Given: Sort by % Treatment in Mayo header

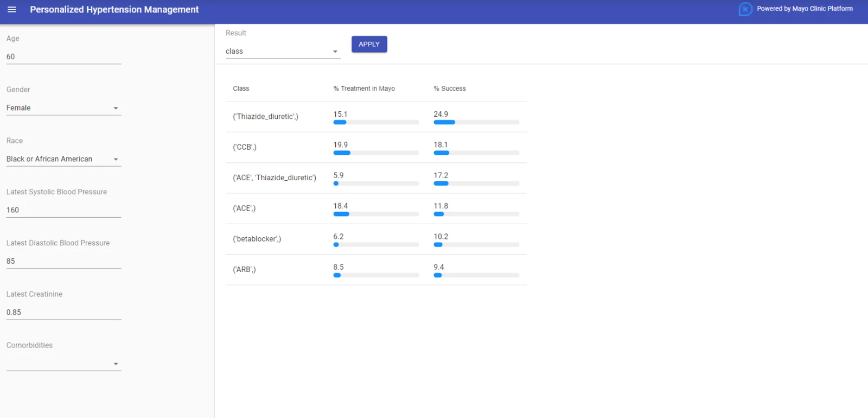Looking at the screenshot, I should click(x=364, y=88).
